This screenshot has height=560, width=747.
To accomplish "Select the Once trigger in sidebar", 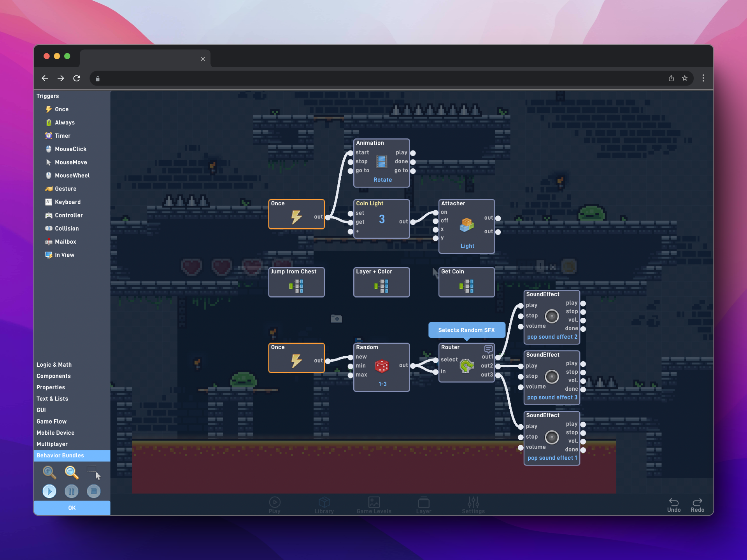I will (57, 109).
